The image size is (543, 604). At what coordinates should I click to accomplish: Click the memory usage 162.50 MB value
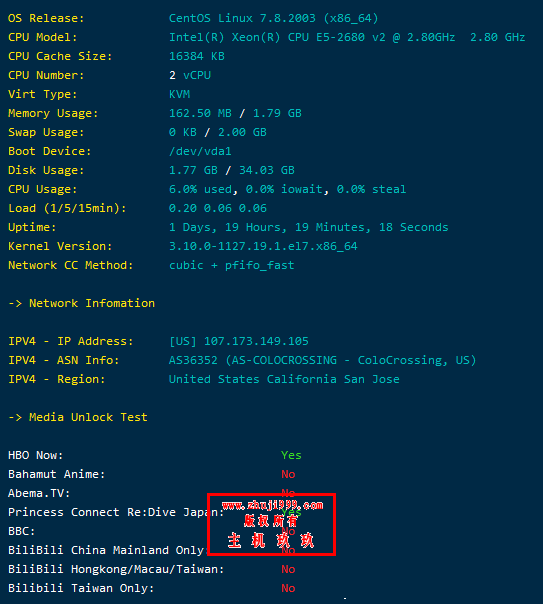pyautogui.click(x=200, y=113)
